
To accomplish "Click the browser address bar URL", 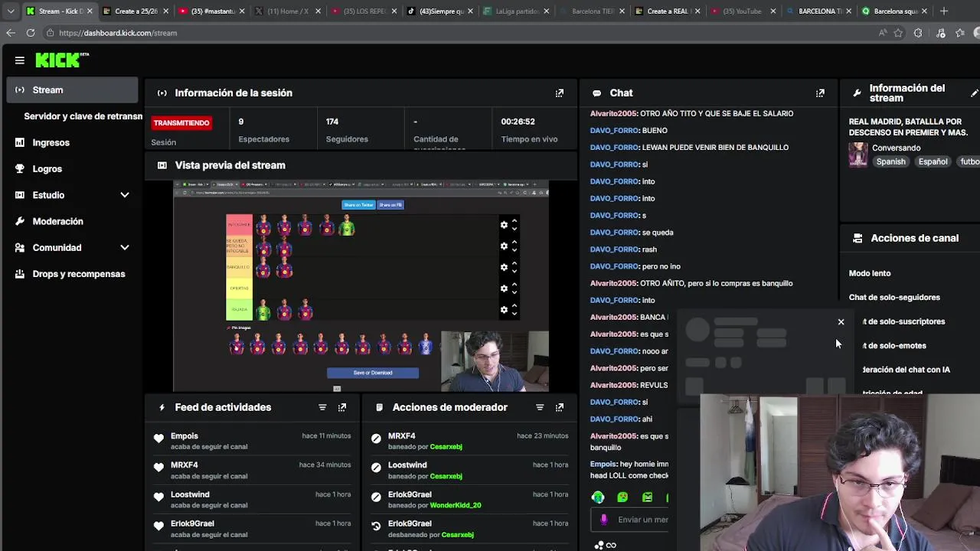I will coord(118,33).
